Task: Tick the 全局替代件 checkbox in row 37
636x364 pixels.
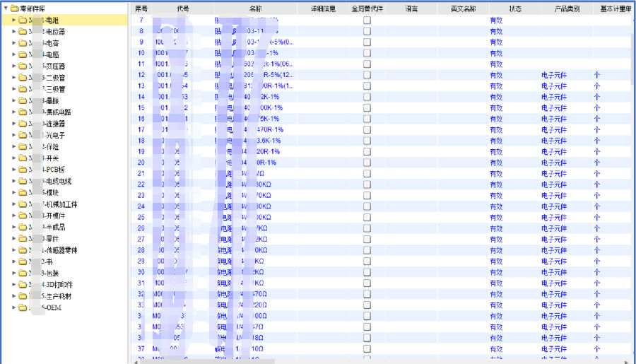Action: click(367, 348)
